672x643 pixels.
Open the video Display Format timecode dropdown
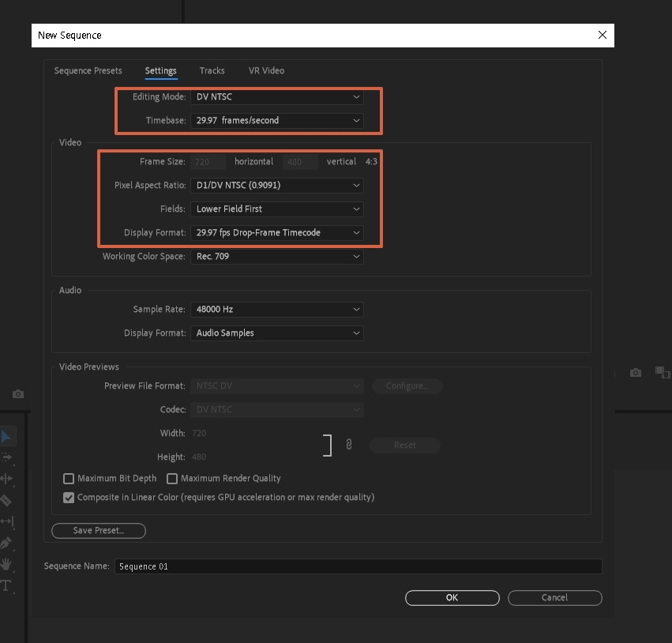click(277, 232)
